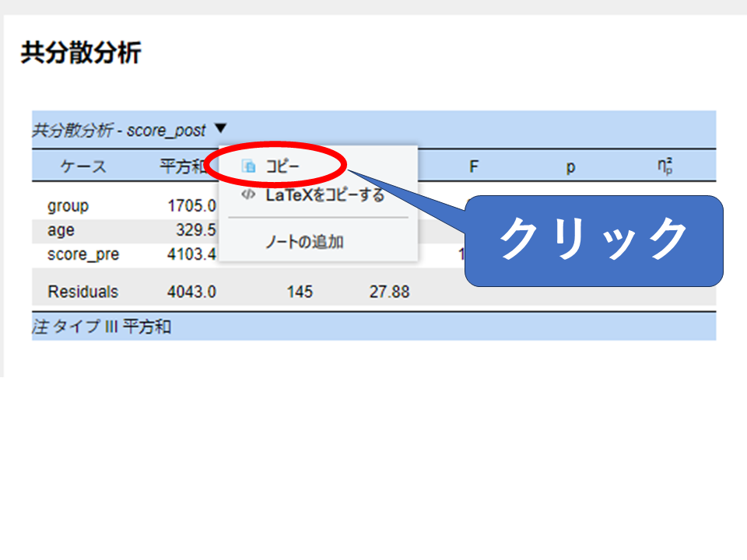Select the group row label

click(x=68, y=206)
